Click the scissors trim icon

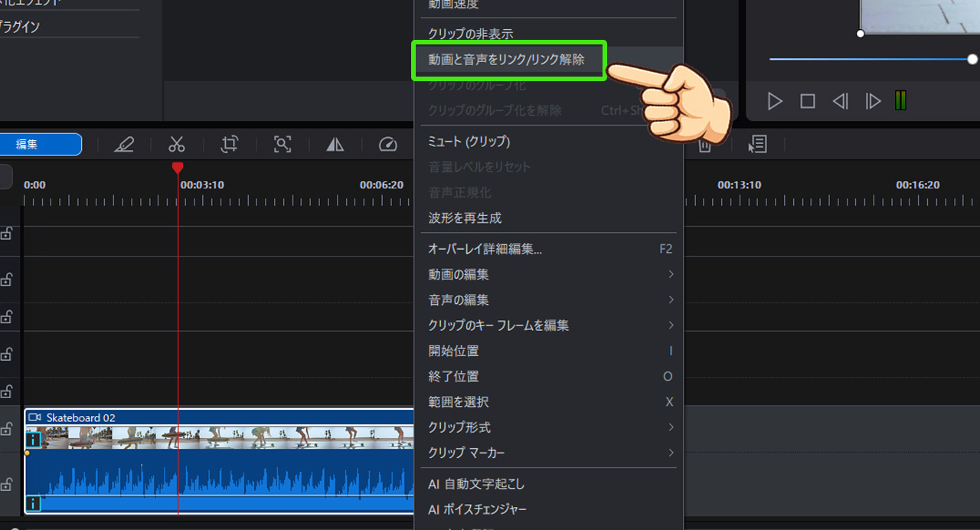[x=177, y=144]
